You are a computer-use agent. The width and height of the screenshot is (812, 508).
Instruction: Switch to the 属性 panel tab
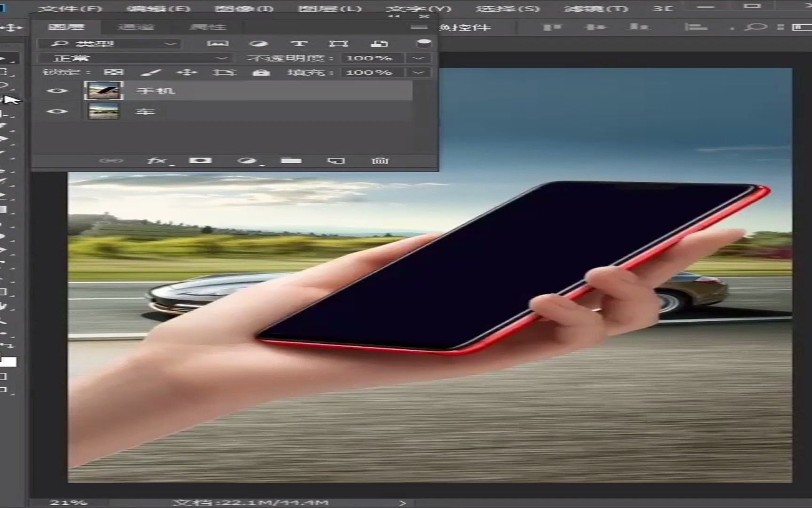[208, 27]
